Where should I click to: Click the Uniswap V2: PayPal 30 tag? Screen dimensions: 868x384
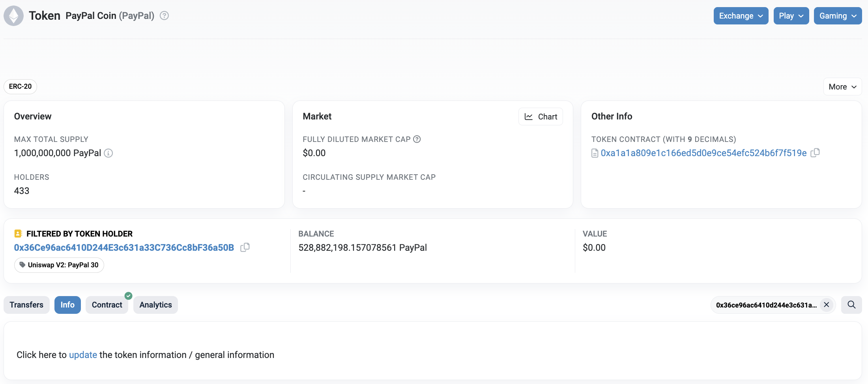click(59, 265)
